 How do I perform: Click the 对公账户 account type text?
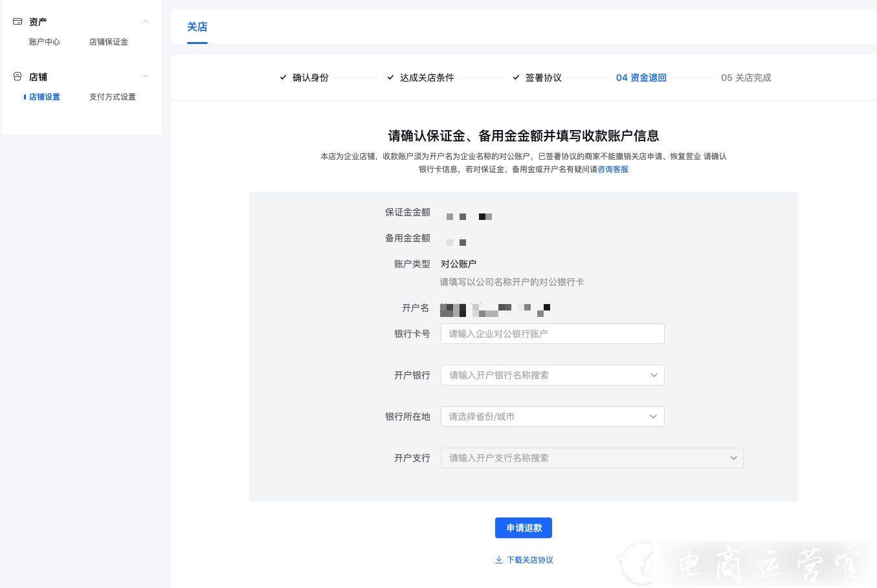click(x=458, y=264)
